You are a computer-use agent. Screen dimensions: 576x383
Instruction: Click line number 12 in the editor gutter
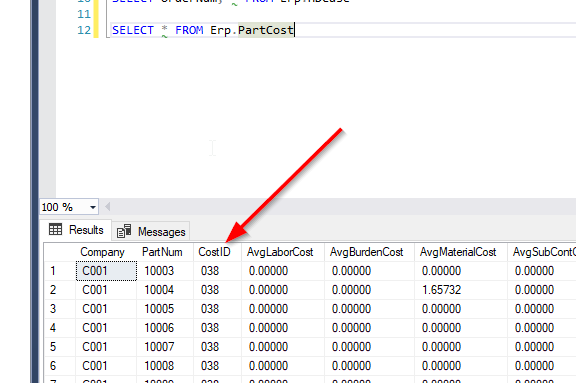(x=84, y=30)
